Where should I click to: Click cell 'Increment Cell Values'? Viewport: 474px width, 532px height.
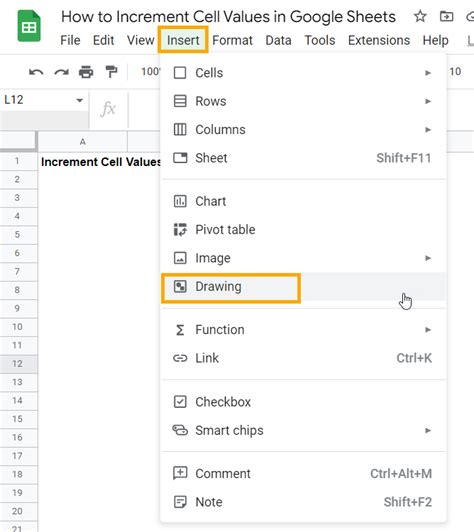point(100,162)
